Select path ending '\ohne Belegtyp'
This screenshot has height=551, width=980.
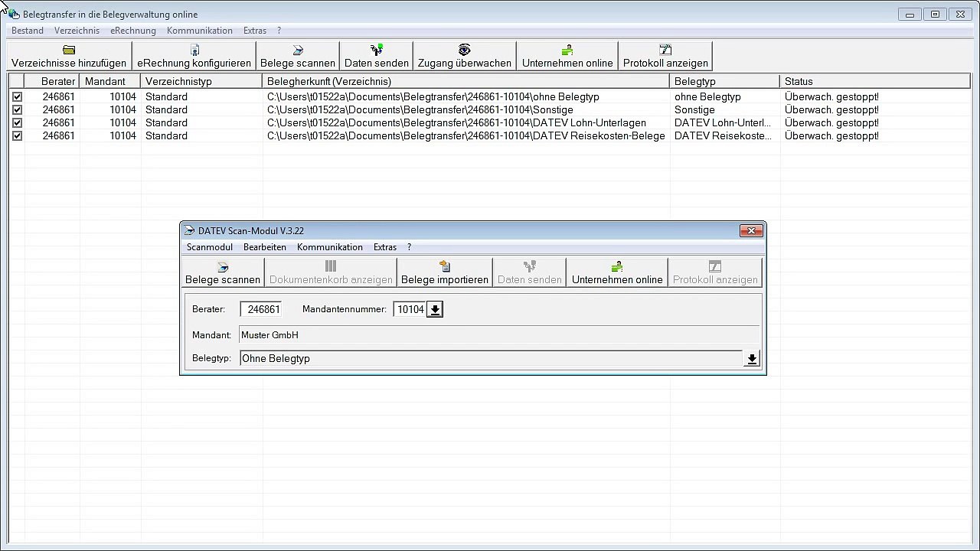433,97
